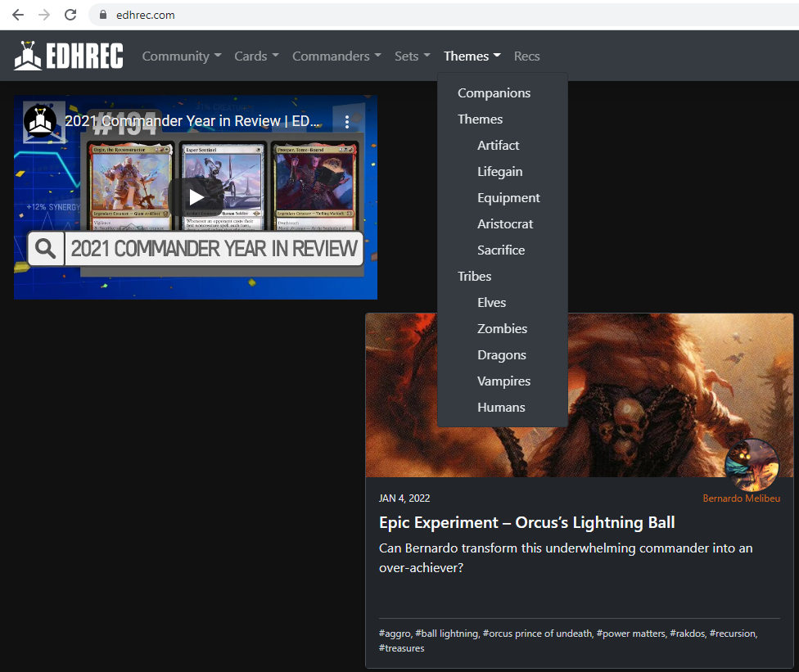The image size is (799, 672).
Task: Open the Orcus article artwork image
Action: 580,395
